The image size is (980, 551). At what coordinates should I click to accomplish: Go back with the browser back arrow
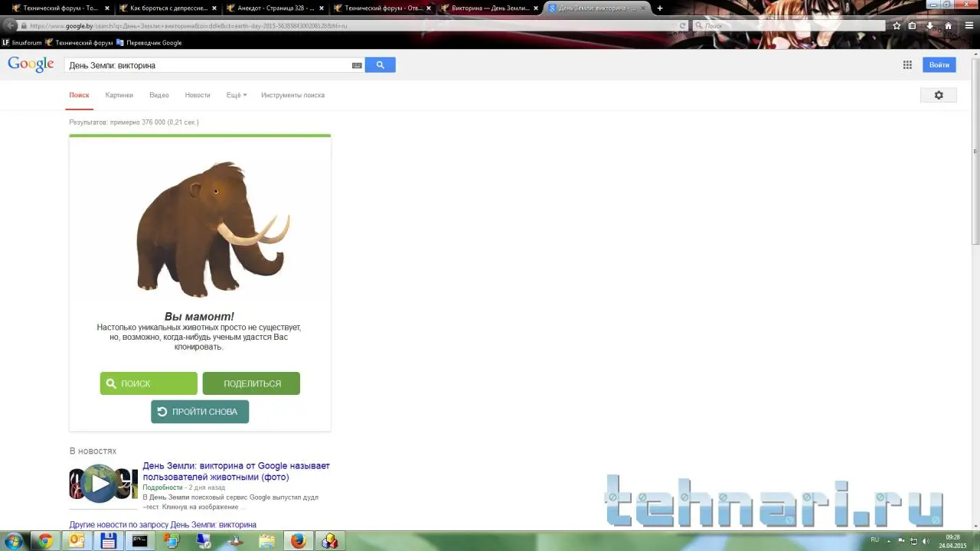point(10,25)
